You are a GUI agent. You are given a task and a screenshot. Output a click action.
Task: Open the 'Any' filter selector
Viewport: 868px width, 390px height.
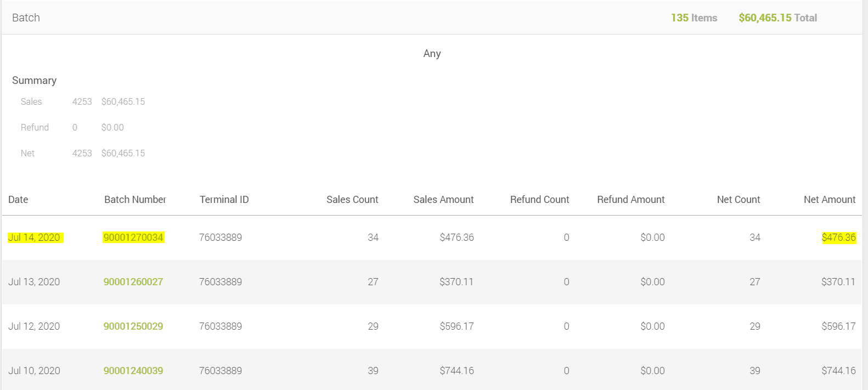tap(432, 54)
